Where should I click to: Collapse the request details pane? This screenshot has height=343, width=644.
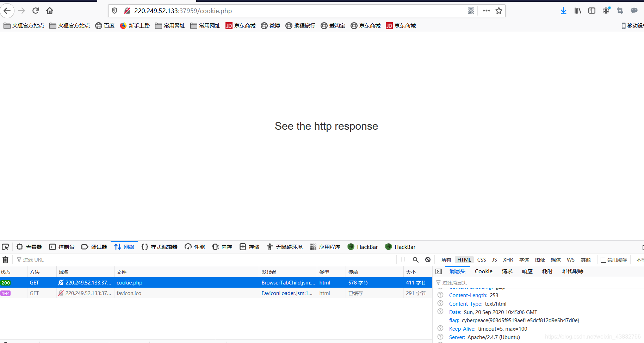439,271
